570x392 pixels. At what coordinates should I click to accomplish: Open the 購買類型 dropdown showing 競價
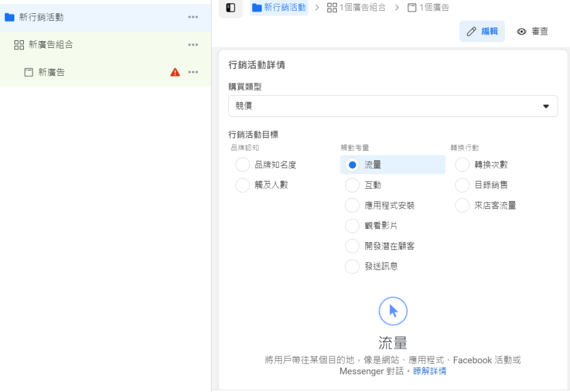point(393,106)
